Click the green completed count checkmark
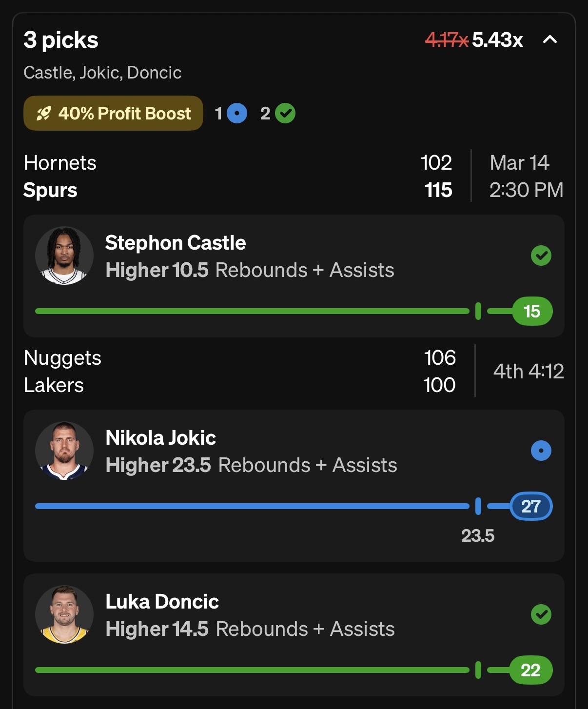The width and height of the screenshot is (588, 709). point(285,113)
